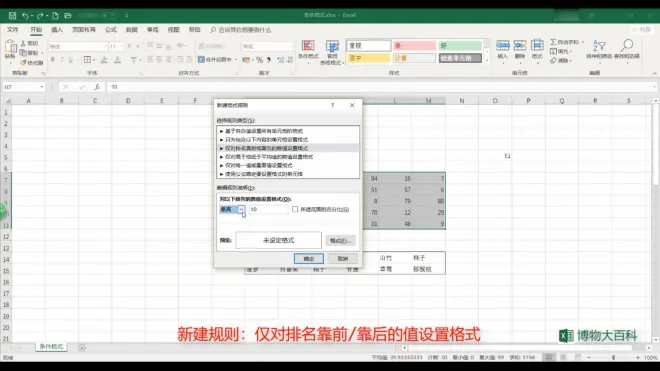Switch to the 公式 ribbon tab
This screenshot has height=371, width=660.
pyautogui.click(x=111, y=30)
